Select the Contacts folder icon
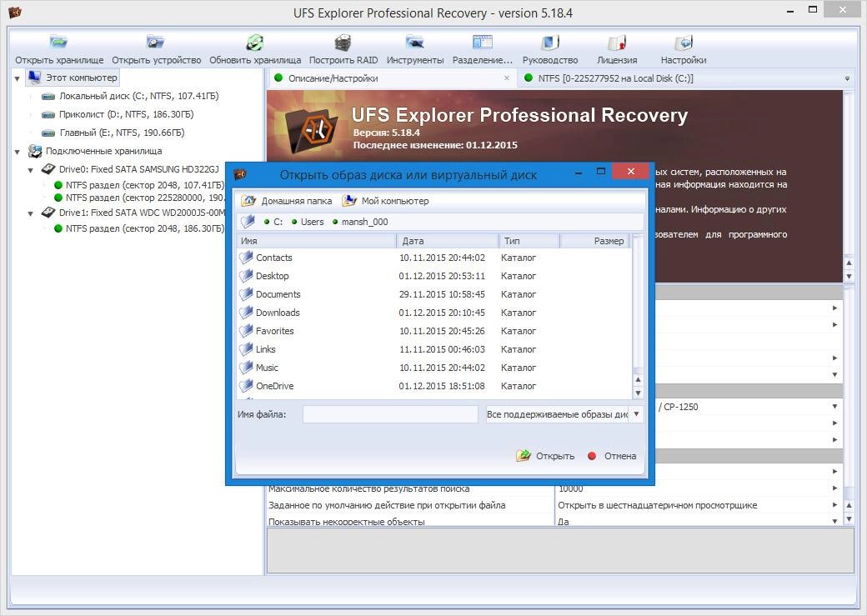Screen dimensions: 867x616 [x=246, y=257]
